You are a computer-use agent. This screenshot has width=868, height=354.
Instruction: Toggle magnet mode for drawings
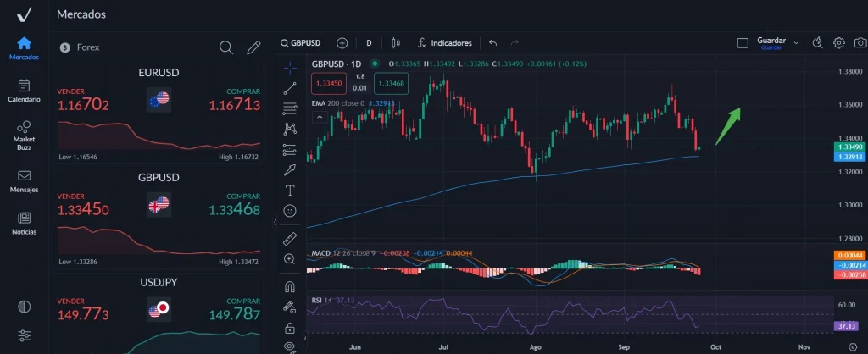290,286
